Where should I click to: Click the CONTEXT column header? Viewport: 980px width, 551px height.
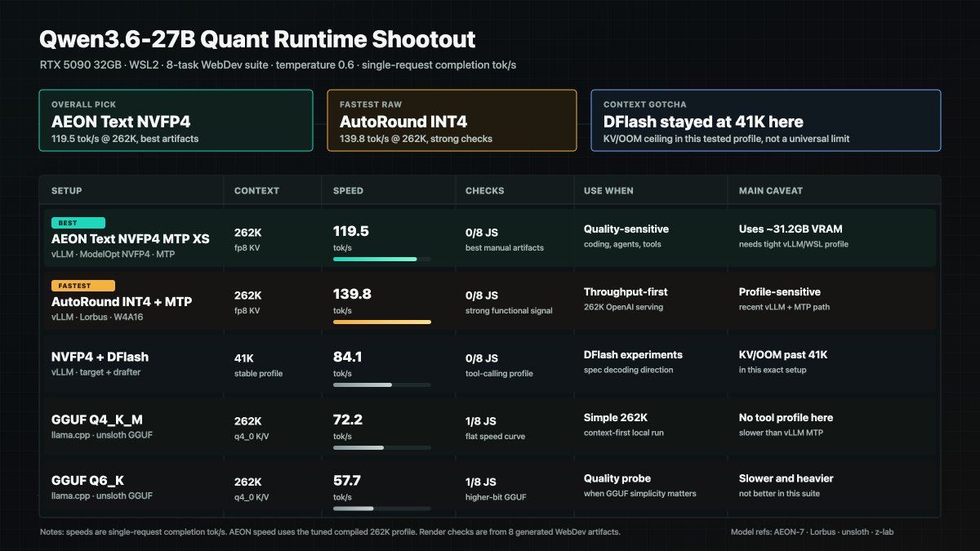(x=256, y=191)
